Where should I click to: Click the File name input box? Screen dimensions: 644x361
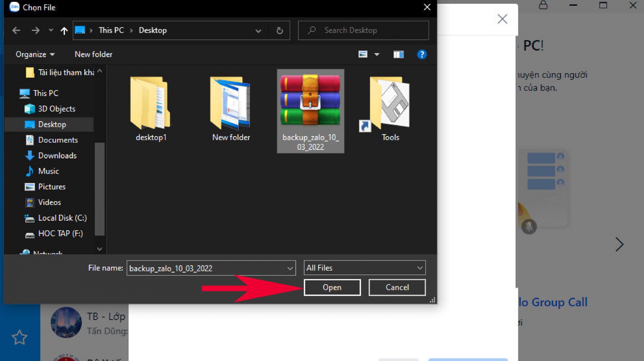207,268
